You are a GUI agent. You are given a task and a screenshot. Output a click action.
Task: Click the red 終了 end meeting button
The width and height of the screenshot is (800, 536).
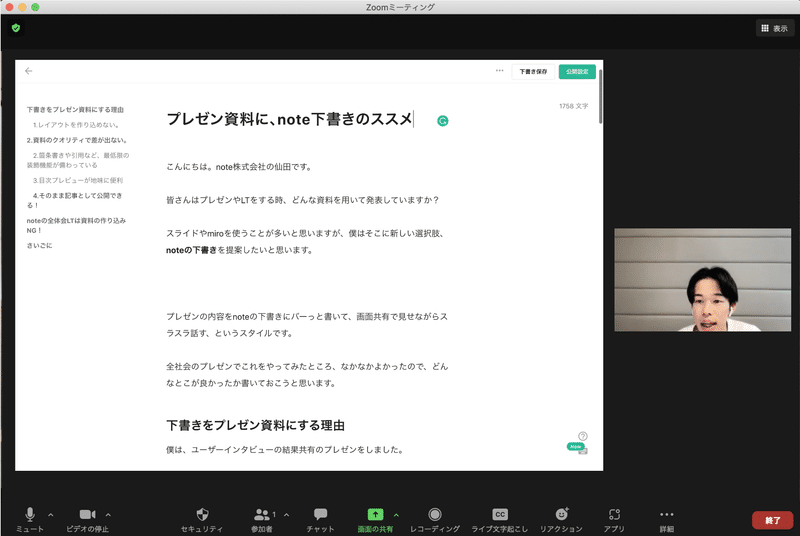[772, 520]
